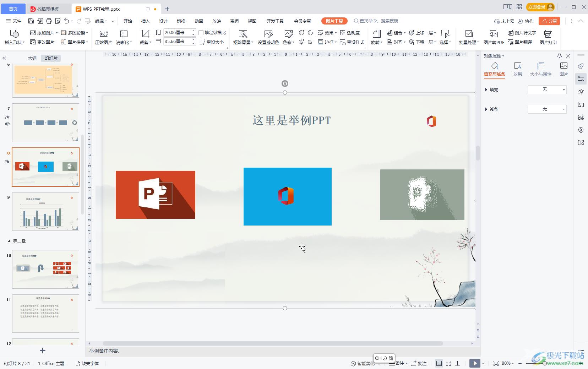588x369 pixels.
Task: Click the Undo arrow icon
Action: click(66, 21)
